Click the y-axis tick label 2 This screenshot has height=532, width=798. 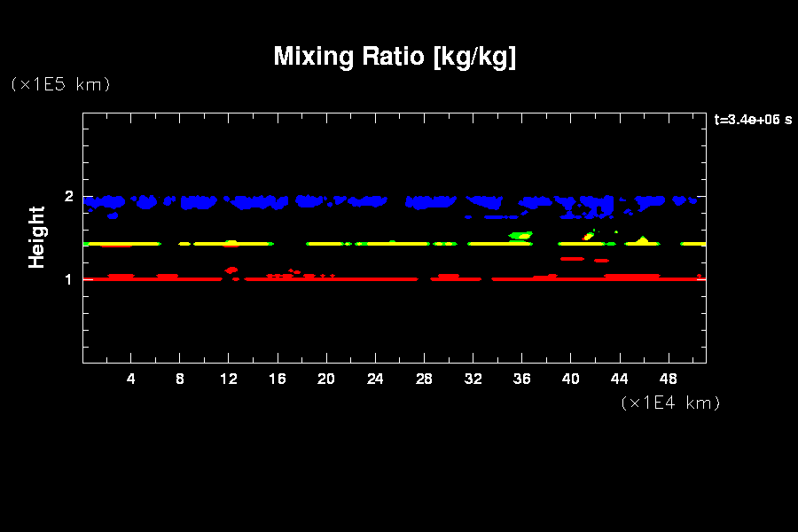point(69,197)
